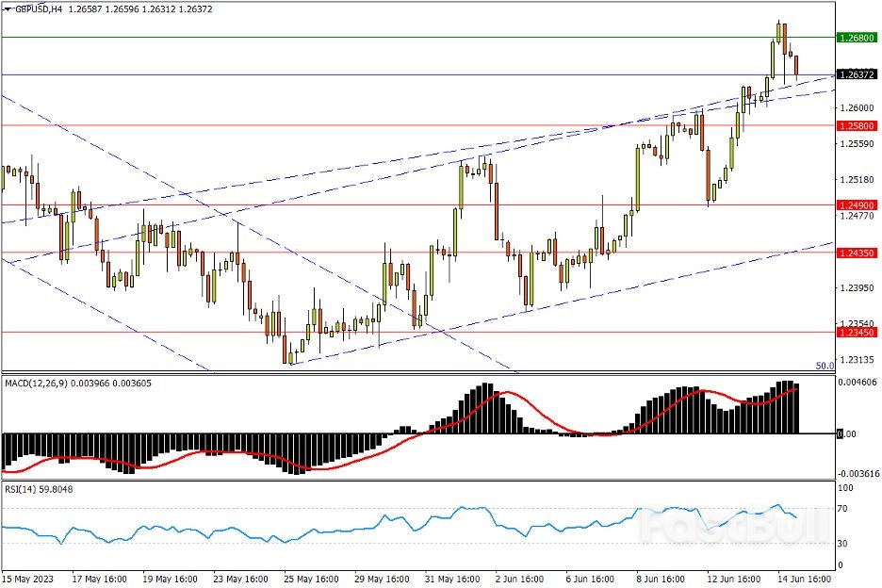The width and height of the screenshot is (882, 588).
Task: Click the red 1.23450 price label
Action: (857, 333)
